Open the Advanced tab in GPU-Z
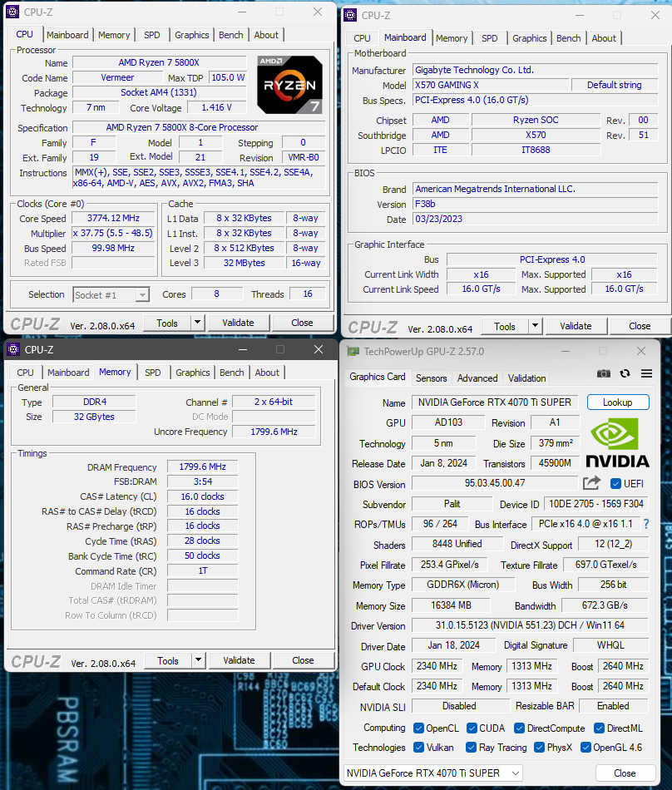The image size is (672, 790). [477, 378]
